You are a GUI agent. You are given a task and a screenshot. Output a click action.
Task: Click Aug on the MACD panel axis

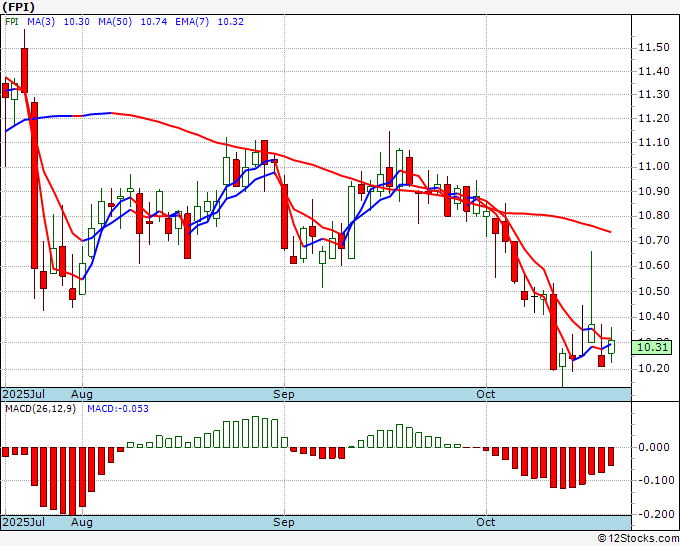[82, 522]
